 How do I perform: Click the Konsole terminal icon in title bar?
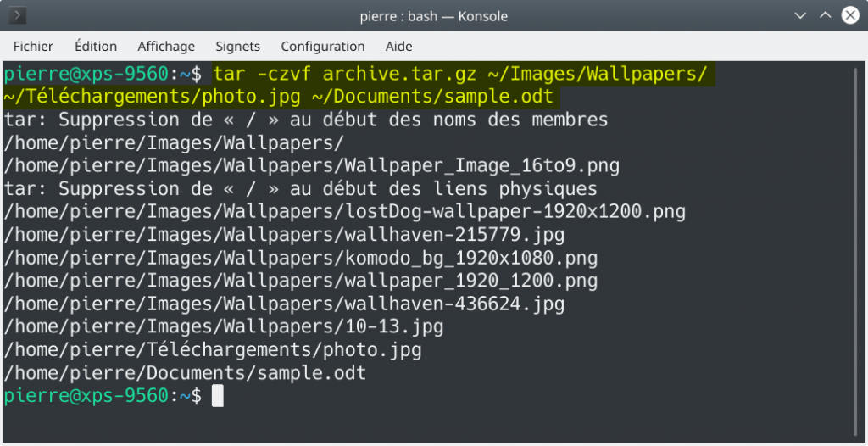(17, 15)
